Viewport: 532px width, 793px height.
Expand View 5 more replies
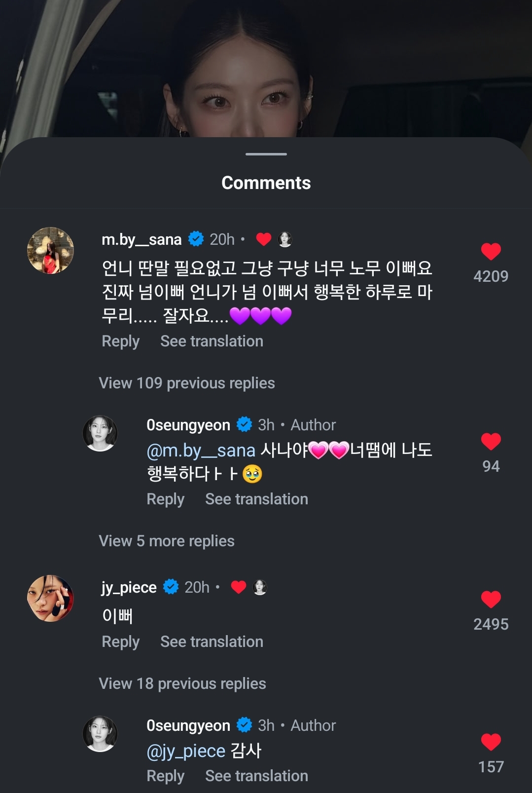pos(167,541)
